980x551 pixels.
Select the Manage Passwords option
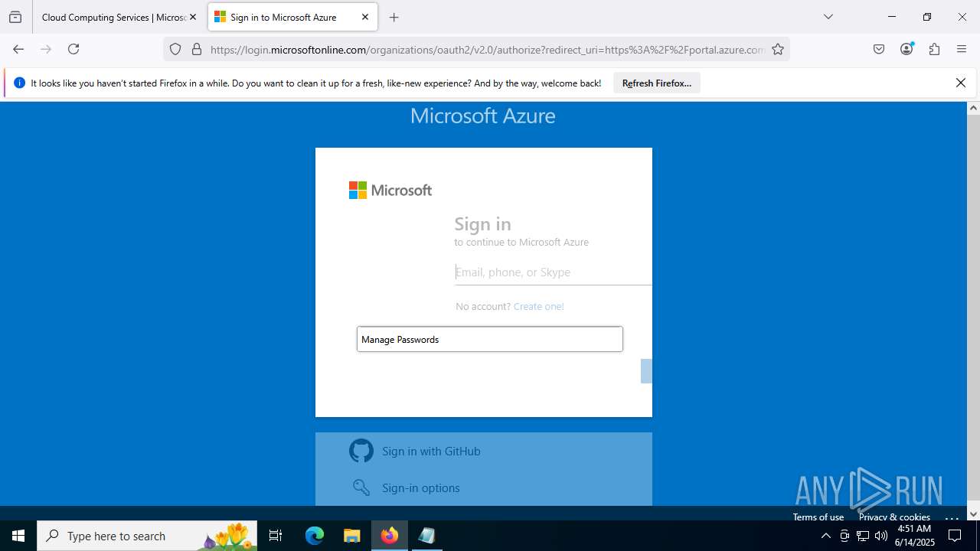point(490,339)
